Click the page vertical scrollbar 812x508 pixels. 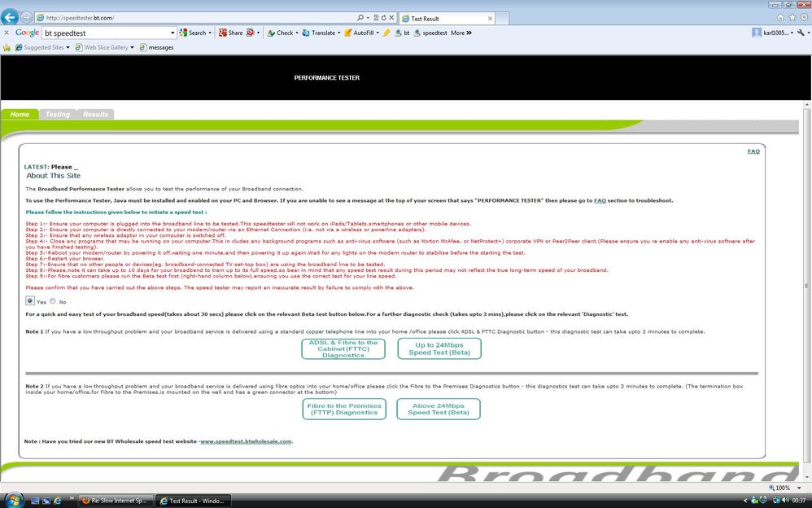pos(807,285)
